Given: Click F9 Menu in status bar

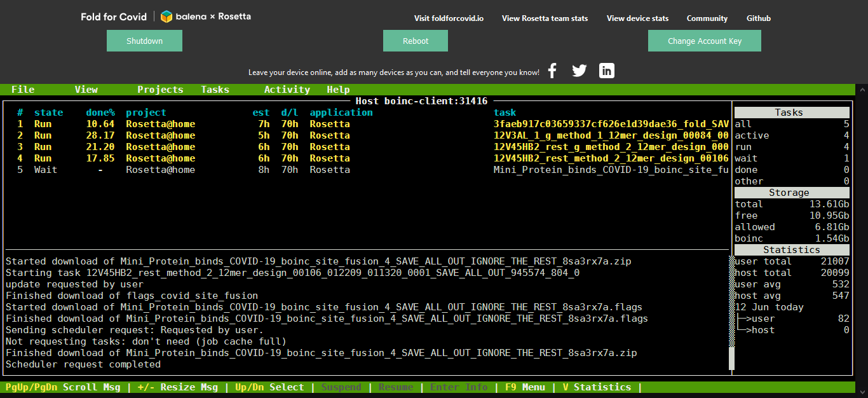Looking at the screenshot, I should (525, 387).
